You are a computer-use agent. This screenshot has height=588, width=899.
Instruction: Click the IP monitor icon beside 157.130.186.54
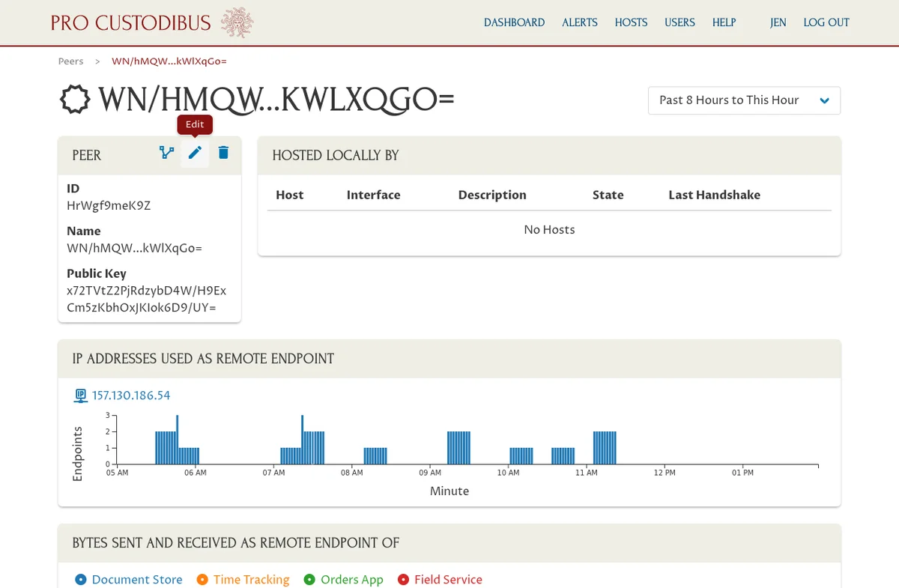pos(80,395)
